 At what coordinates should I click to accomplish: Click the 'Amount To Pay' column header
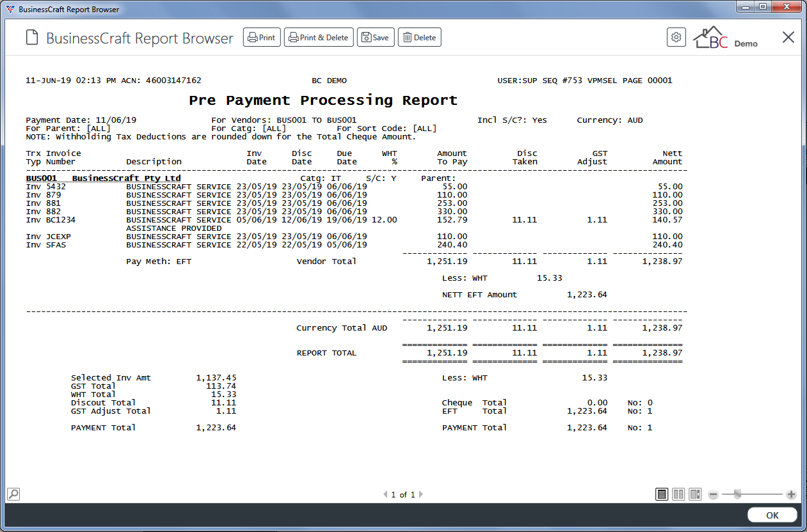point(452,157)
